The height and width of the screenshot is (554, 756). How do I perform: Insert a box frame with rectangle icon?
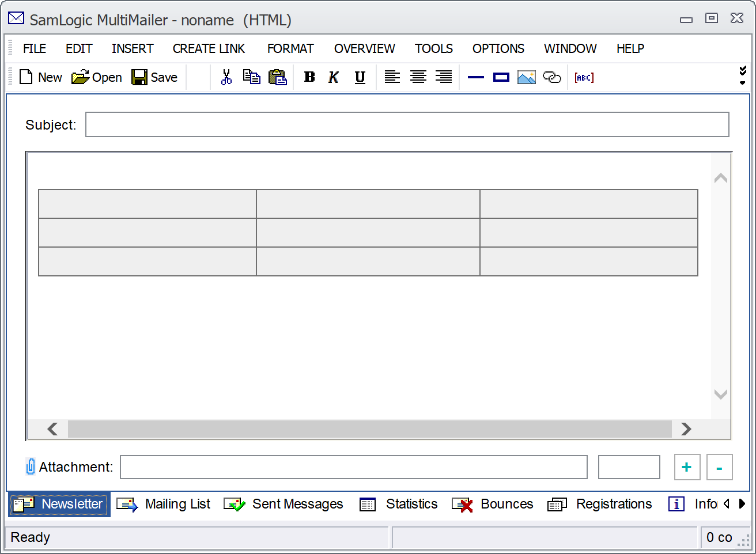(x=501, y=77)
